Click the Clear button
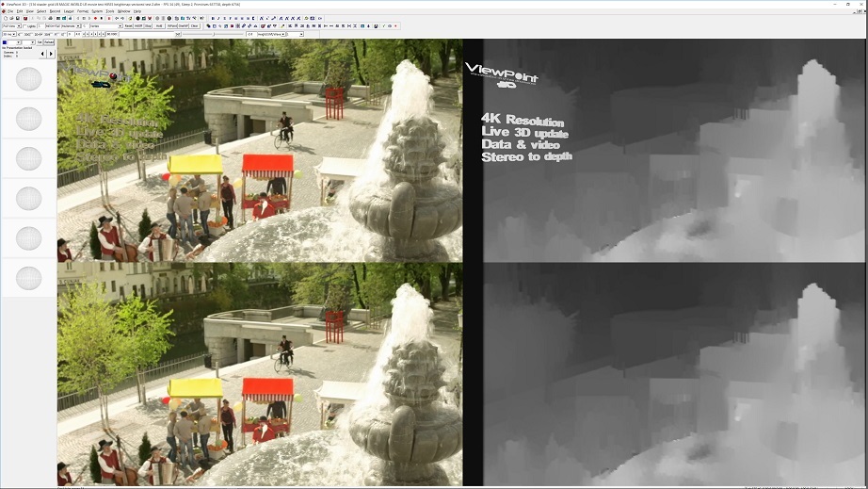Viewport: 868px width, 489px height. click(x=194, y=26)
